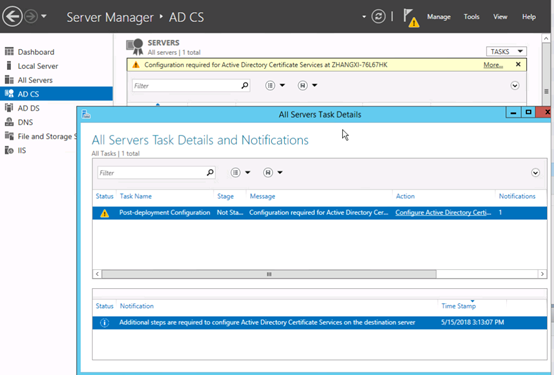The image size is (554, 375).
Task: Sort by Task Name column header
Action: 136,196
